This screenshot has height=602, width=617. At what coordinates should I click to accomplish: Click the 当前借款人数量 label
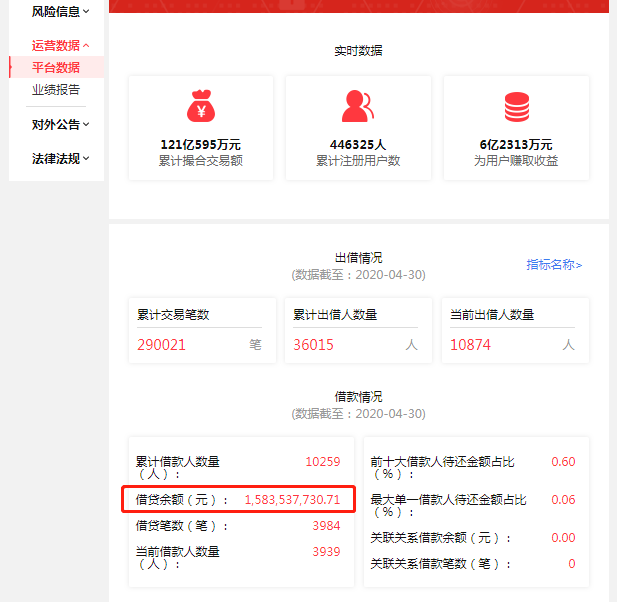pos(177,558)
